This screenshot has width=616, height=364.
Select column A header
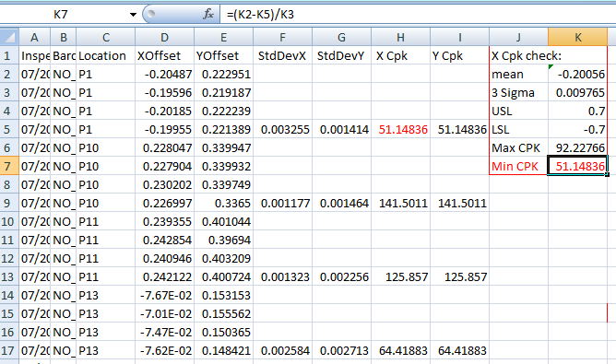[x=34, y=37]
